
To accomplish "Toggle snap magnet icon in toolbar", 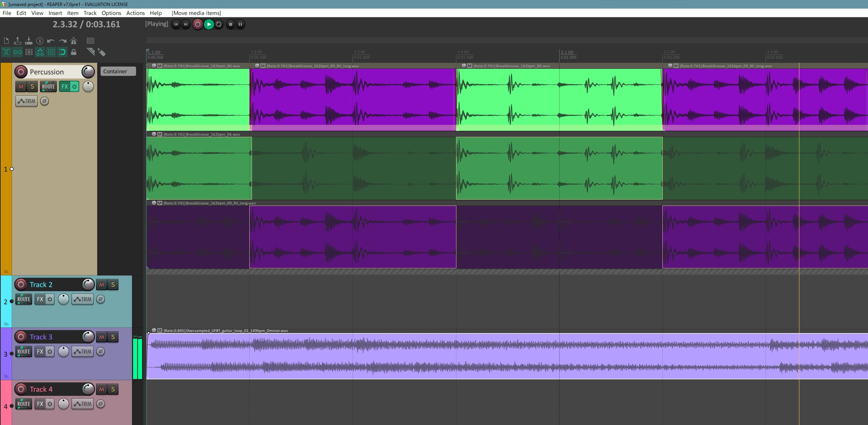I will (x=62, y=52).
